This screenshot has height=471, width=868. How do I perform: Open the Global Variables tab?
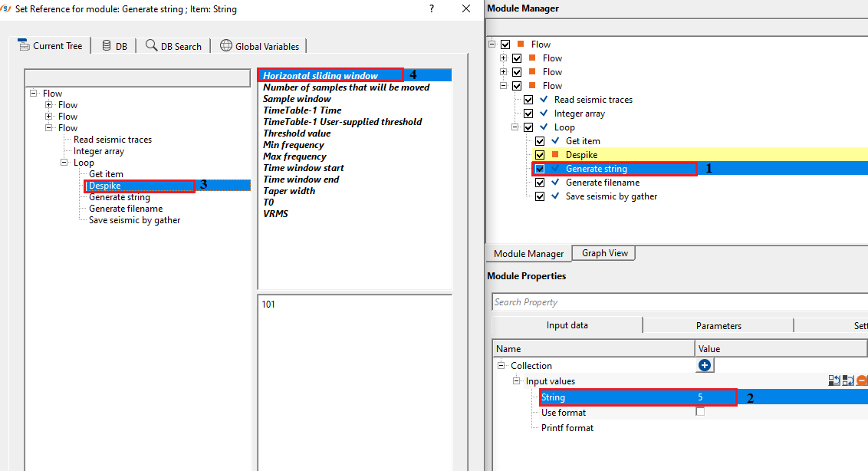point(259,46)
